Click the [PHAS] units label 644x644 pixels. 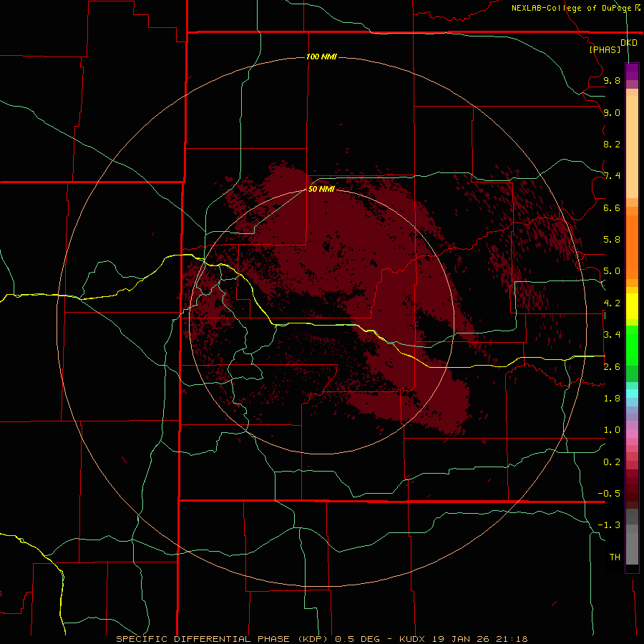605,49
